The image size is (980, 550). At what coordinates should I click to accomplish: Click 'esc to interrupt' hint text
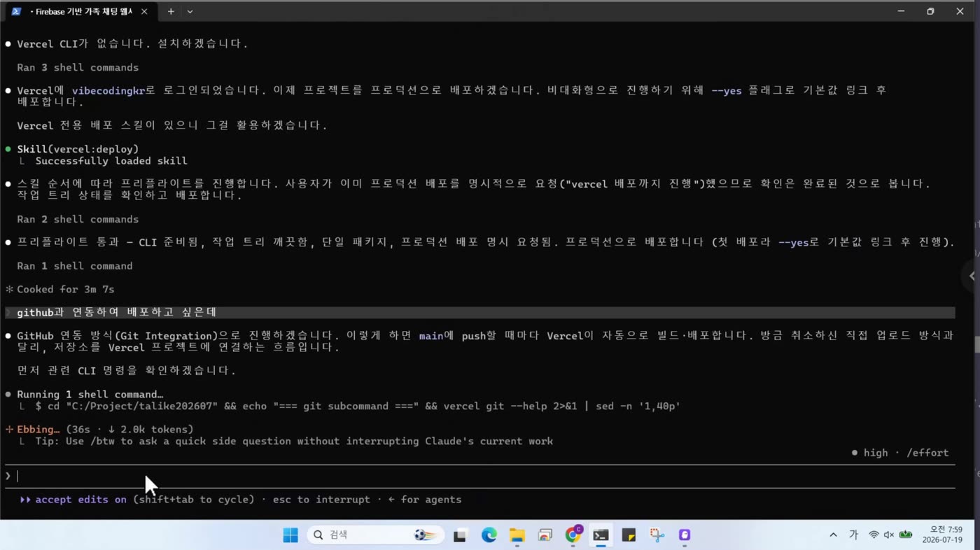321,500
